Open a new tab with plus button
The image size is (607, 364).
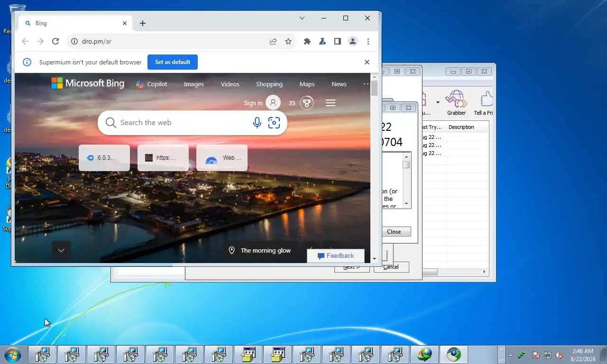pyautogui.click(x=143, y=23)
